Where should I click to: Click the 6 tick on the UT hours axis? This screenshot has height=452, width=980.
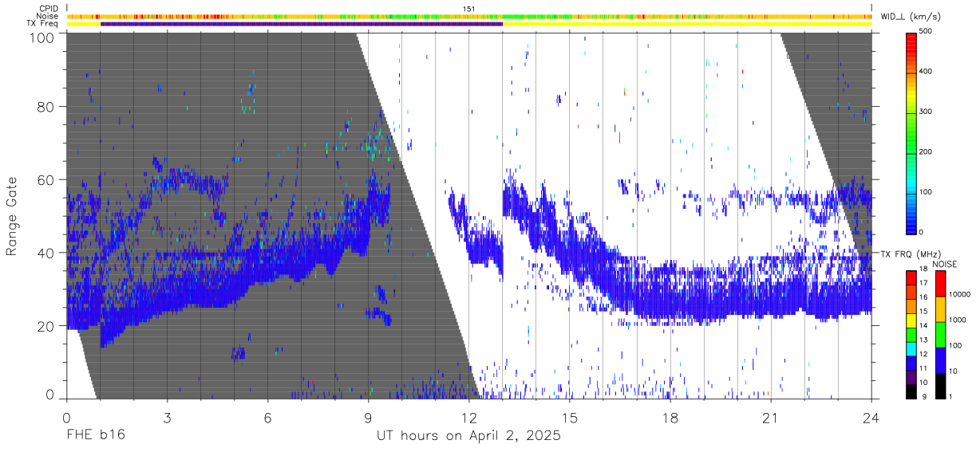coord(267,417)
